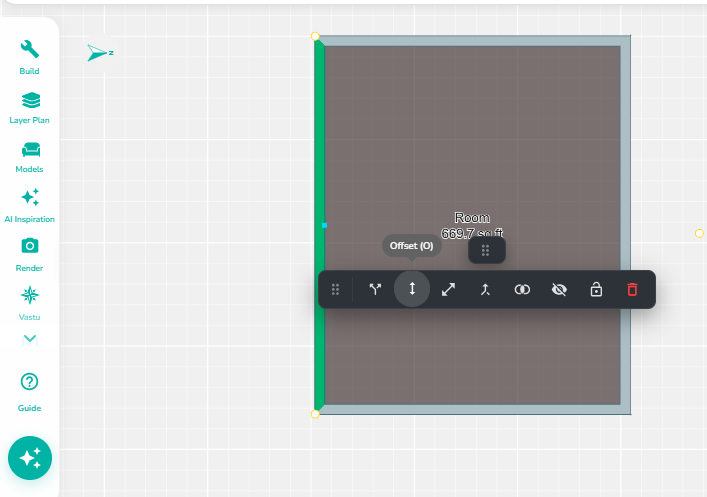Toggle wall visibility with eye icon

point(559,289)
